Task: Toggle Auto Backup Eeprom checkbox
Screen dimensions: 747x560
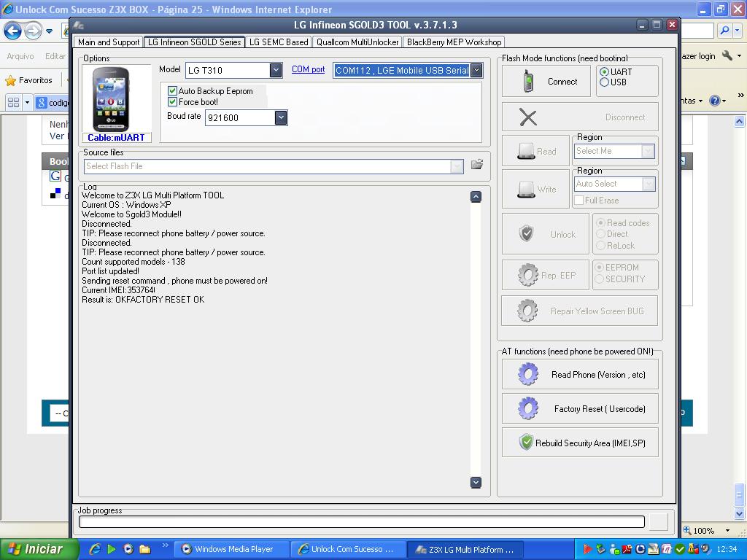Action: [x=172, y=90]
